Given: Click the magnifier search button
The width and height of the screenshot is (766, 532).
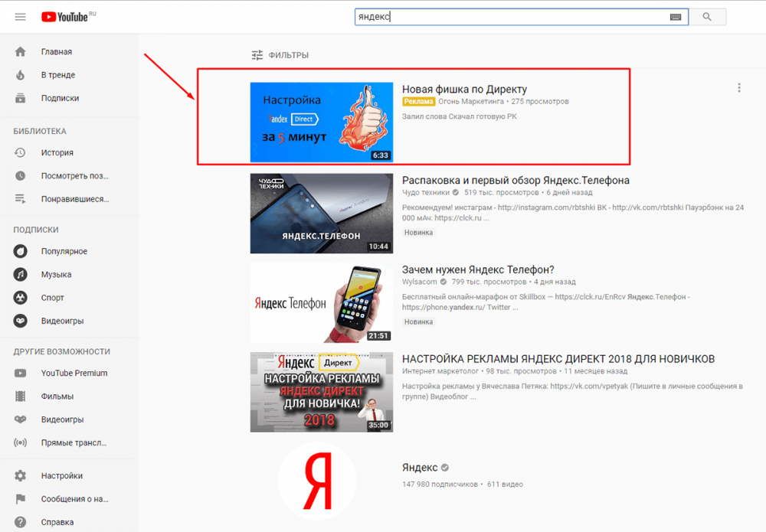Looking at the screenshot, I should (x=707, y=17).
